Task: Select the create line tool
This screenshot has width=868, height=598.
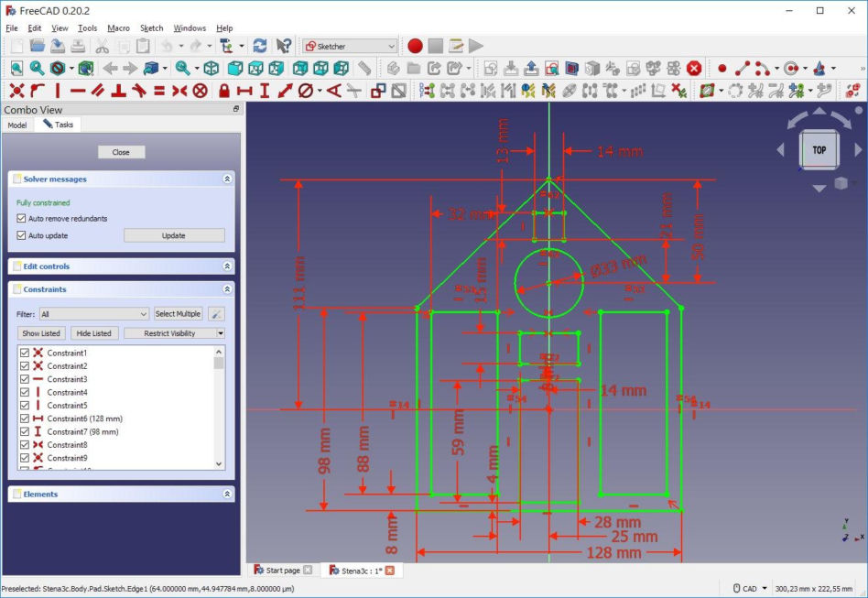Action: coord(743,68)
